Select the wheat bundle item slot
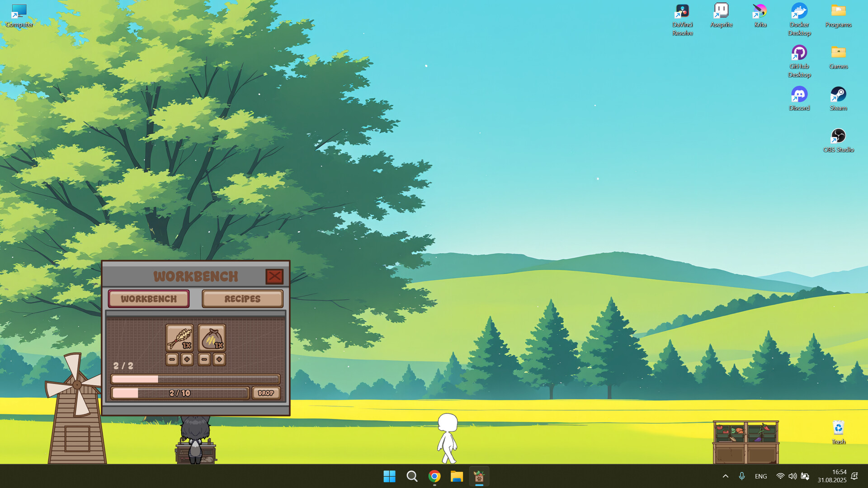Image resolution: width=868 pixels, height=488 pixels. [x=179, y=338]
